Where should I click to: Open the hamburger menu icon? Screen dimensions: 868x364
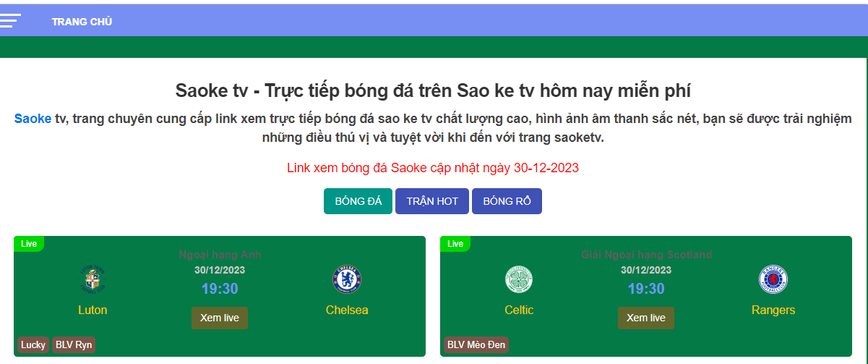pyautogui.click(x=10, y=20)
